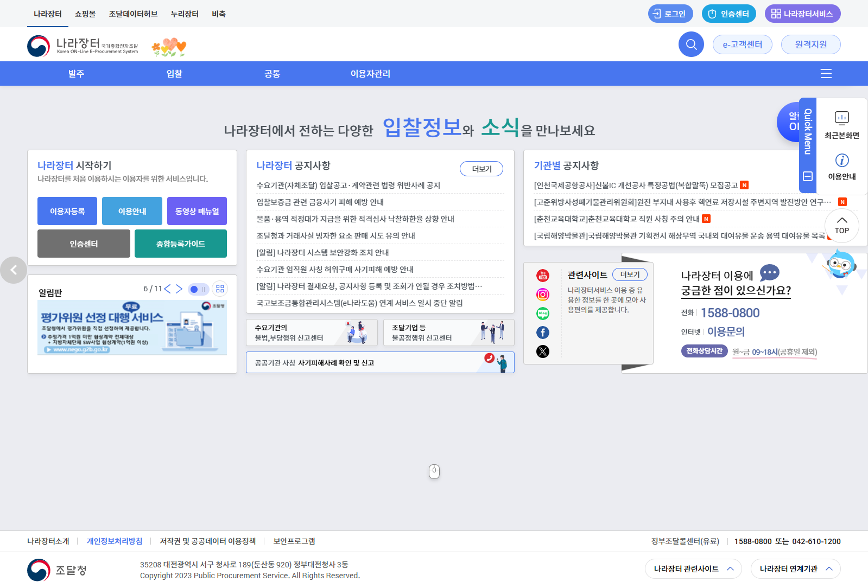Switch to the 누리장터 top tab
Viewport: 868px width, 588px height.
click(x=185, y=14)
